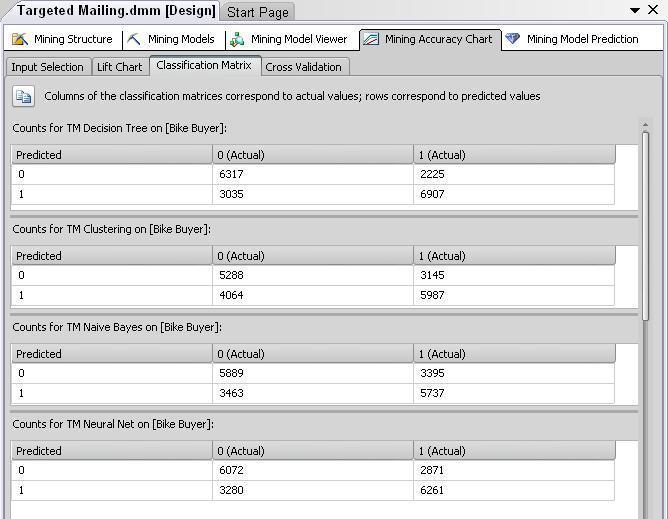Select the Naive Bayes cell value 5737
668x519 pixels.
click(432, 393)
